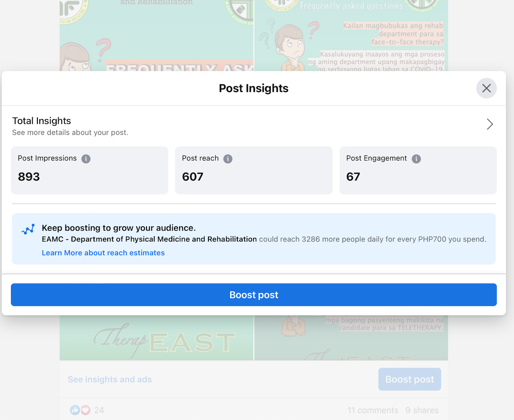The height and width of the screenshot is (420, 514).
Task: Open the TherapEAST image thumbnail
Action: (157, 339)
